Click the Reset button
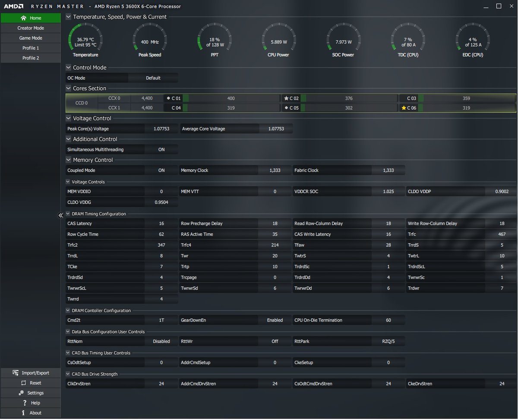The width and height of the screenshot is (518, 420). pos(31,383)
